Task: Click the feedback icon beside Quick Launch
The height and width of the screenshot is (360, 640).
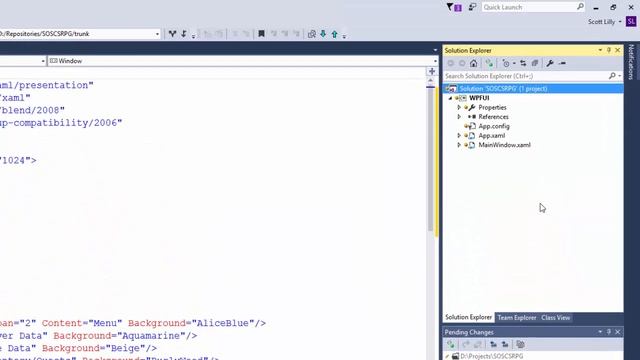Action: (472, 7)
